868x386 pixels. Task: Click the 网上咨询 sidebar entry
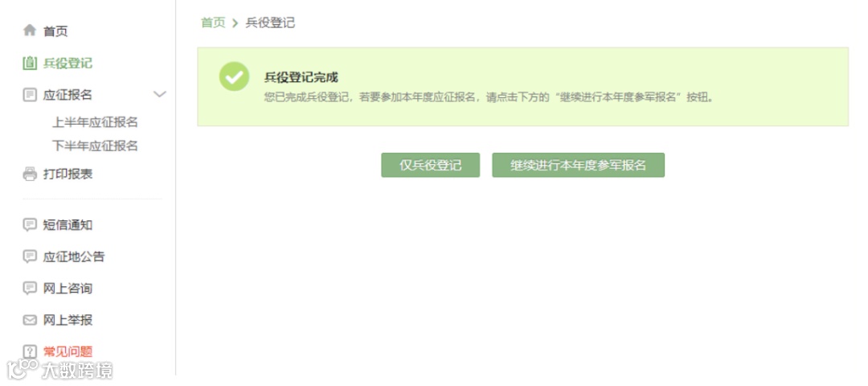pos(68,288)
